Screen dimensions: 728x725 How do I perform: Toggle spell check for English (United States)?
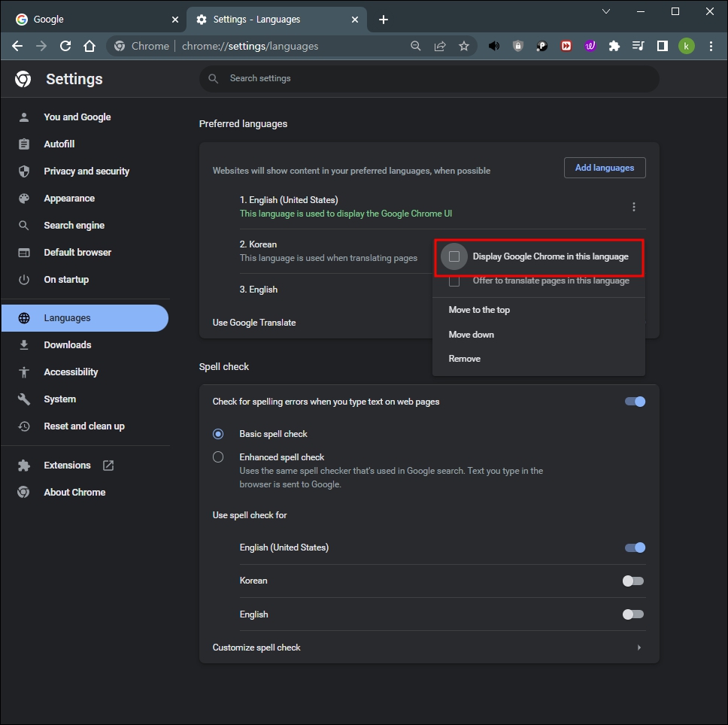click(635, 548)
